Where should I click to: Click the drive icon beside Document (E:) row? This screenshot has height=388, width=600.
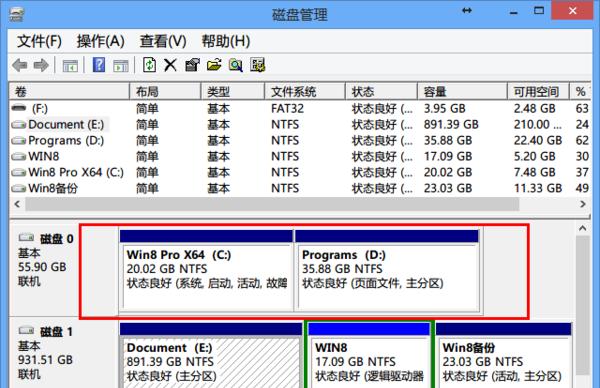19,125
